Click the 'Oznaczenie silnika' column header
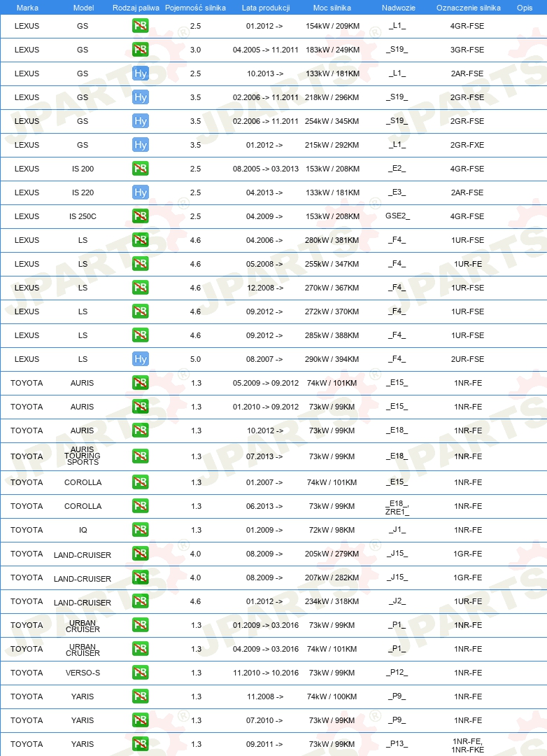Screen dimensions: 547x756 [x=469, y=8]
